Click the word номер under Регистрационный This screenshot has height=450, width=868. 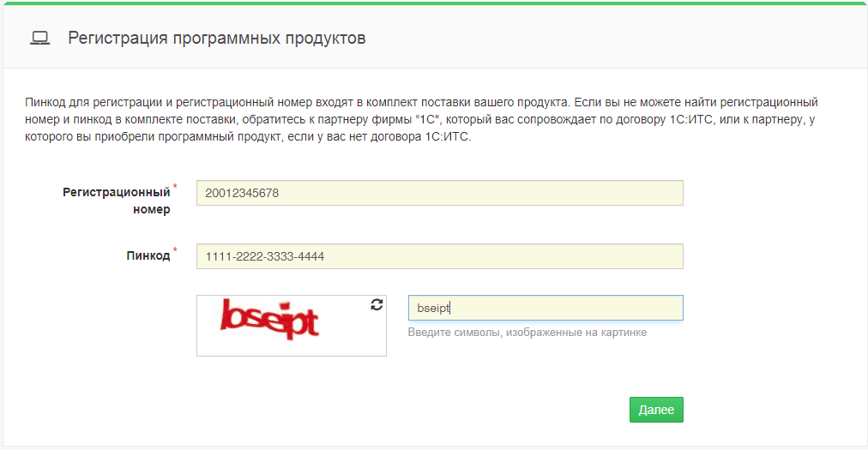pyautogui.click(x=152, y=209)
